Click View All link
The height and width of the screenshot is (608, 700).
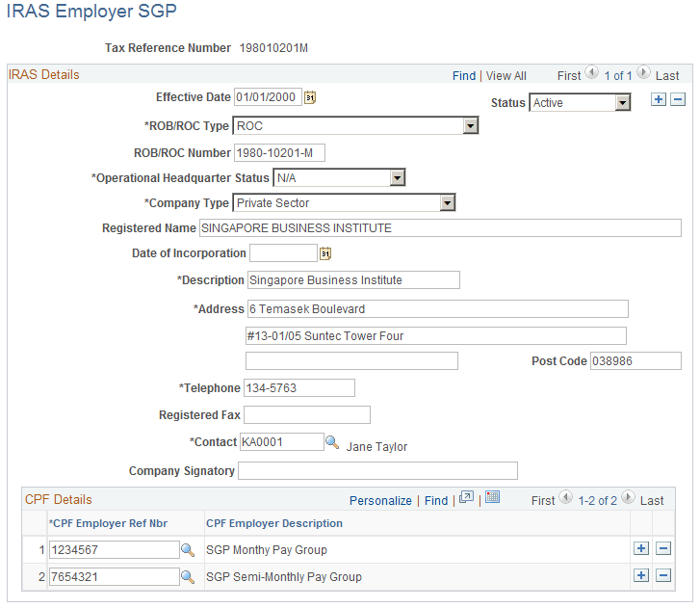point(506,76)
